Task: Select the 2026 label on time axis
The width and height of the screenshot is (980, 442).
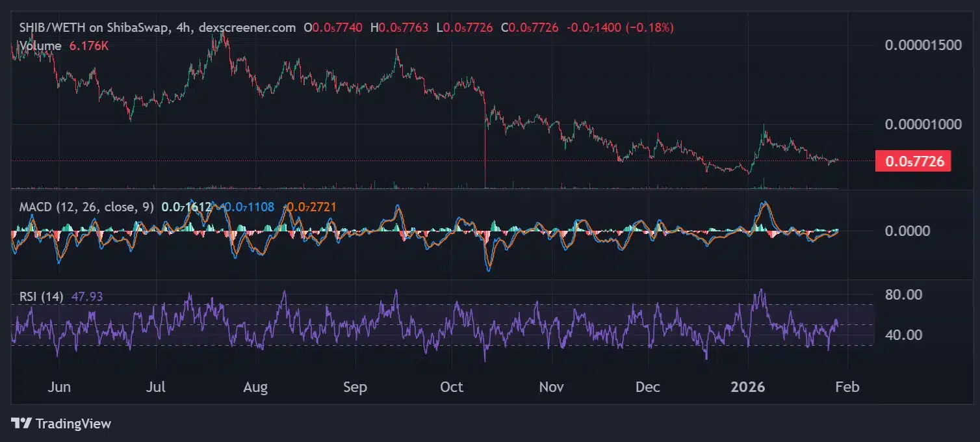Action: click(748, 387)
